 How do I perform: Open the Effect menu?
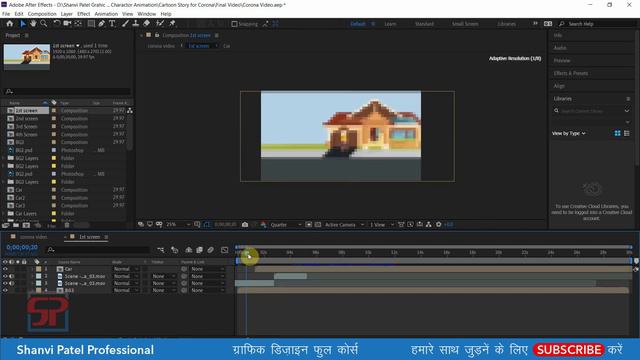(84, 14)
